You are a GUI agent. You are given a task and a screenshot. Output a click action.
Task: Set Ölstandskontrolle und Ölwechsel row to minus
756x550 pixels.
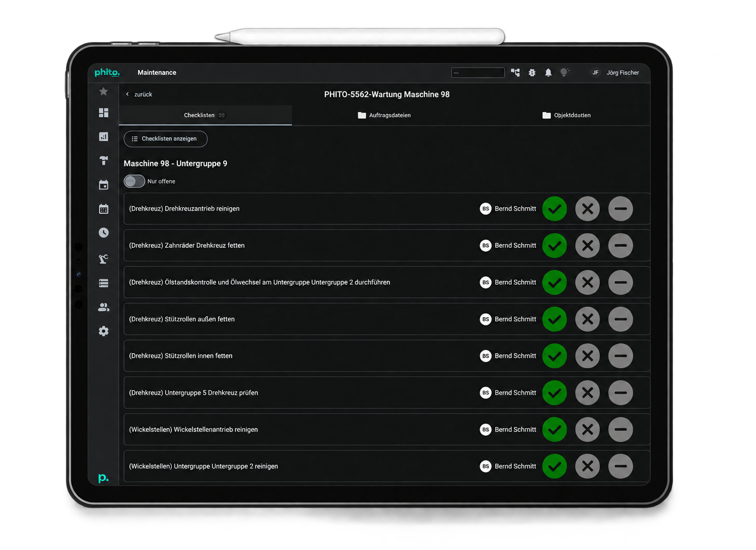coord(621,282)
